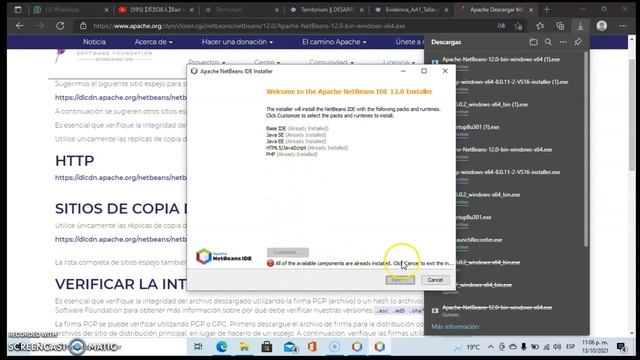This screenshot has width=640, height=360.
Task: Open Task View on the taskbar
Action: point(198,347)
